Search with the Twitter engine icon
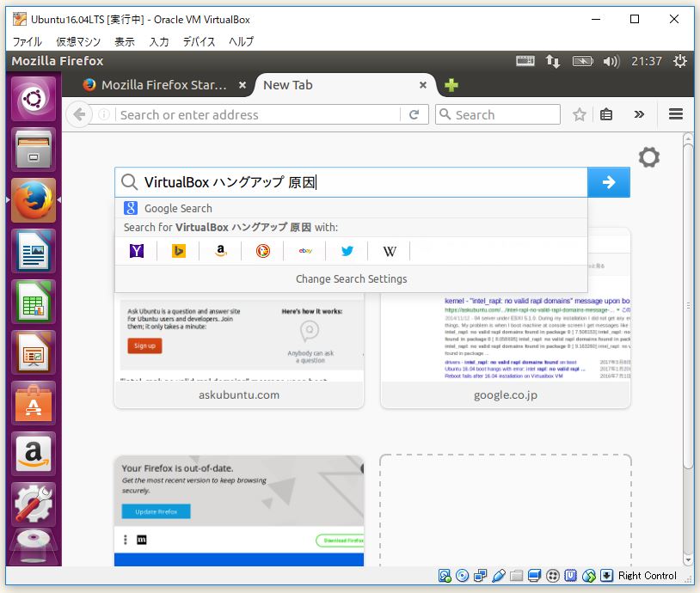 [347, 251]
